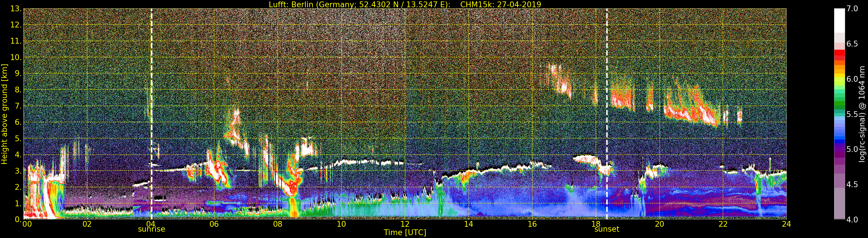Click the '4.0' colorbar tick label

[x=852, y=220]
